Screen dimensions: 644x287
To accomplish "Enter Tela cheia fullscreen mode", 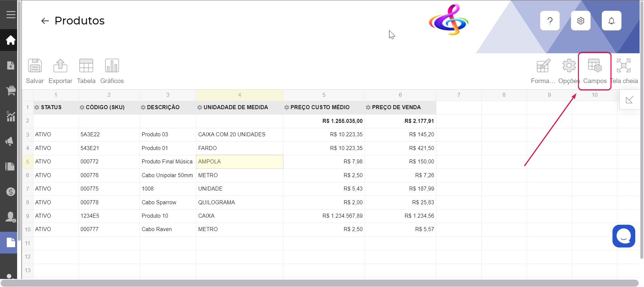I will 624,71.
